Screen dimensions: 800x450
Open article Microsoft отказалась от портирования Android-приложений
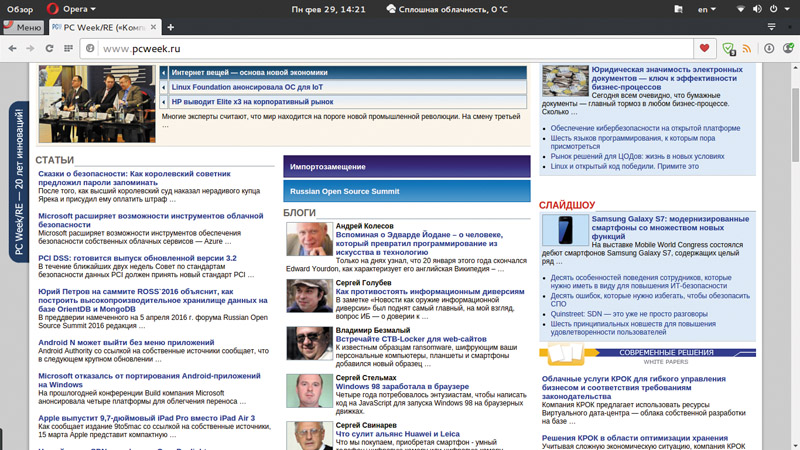point(149,380)
